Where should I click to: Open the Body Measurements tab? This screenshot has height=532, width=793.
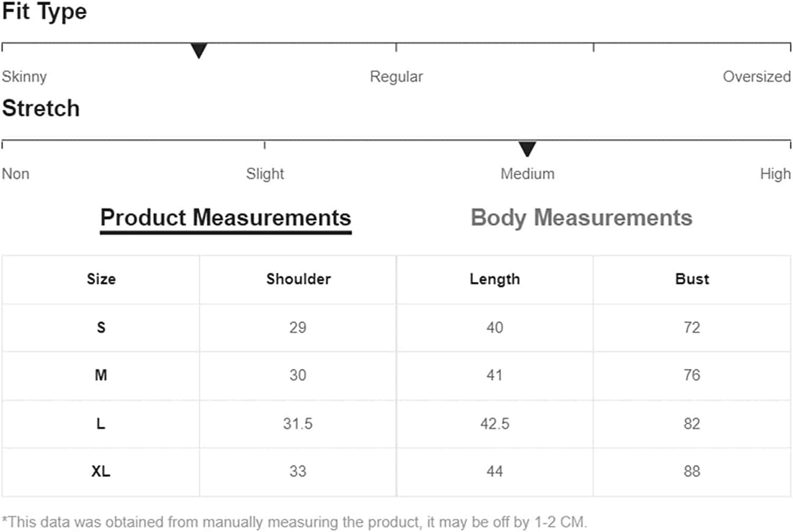point(581,218)
